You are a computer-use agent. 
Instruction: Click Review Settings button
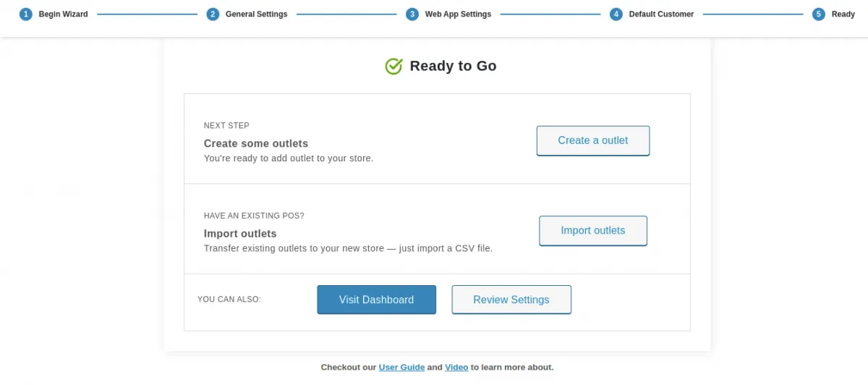tap(511, 300)
